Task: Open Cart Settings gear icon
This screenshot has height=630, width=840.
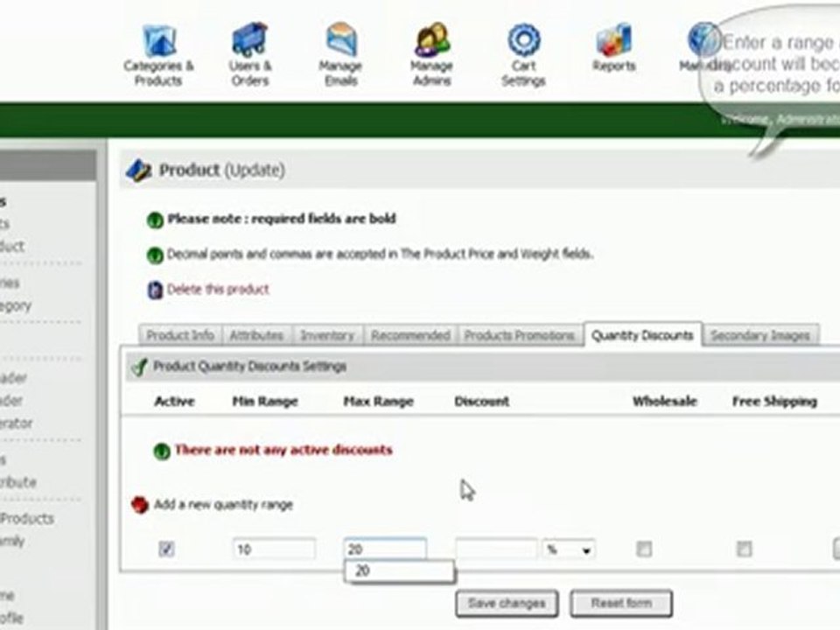Action: coord(523,40)
